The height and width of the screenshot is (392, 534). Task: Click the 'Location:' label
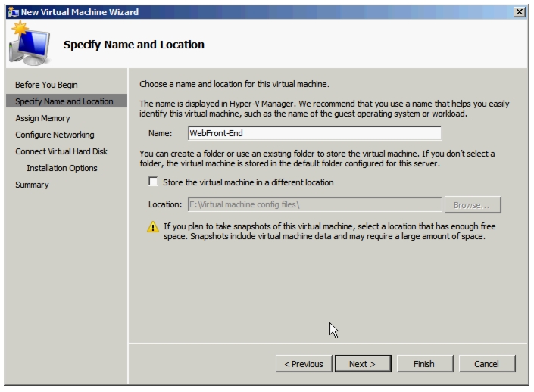(x=165, y=204)
